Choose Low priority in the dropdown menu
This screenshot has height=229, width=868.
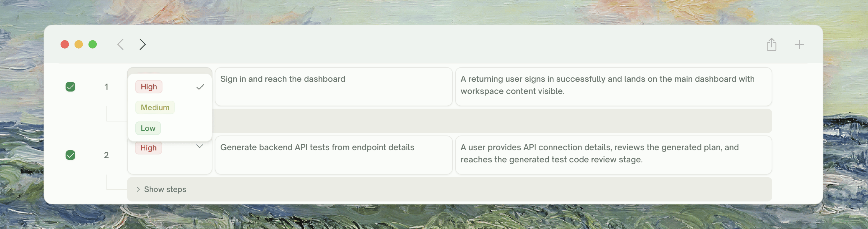170,128
